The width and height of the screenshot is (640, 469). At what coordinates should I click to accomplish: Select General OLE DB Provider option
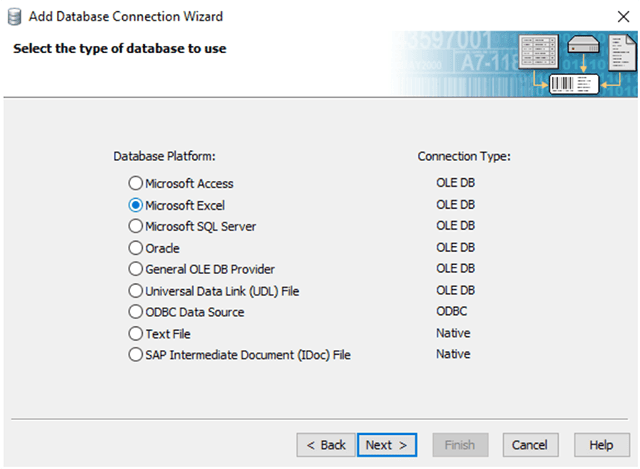pos(136,269)
